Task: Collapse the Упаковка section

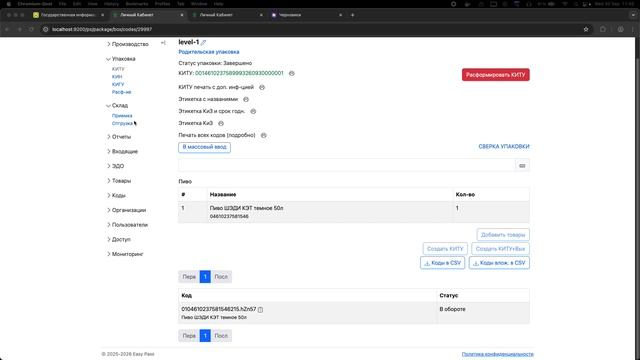Action: coord(121,59)
